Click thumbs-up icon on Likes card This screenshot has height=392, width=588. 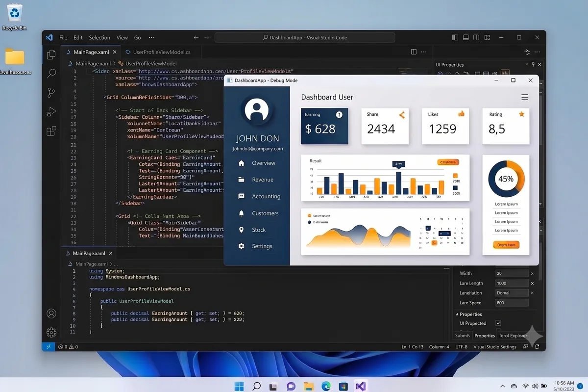coord(461,114)
